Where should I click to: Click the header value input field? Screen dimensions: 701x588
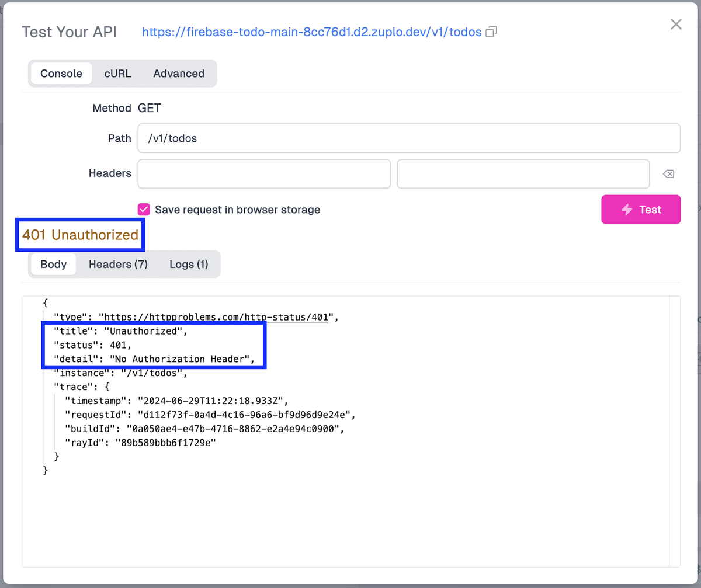click(x=523, y=174)
